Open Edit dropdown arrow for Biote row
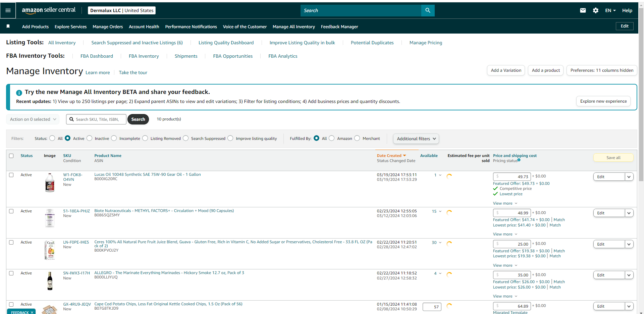The height and width of the screenshot is (314, 644). click(629, 213)
